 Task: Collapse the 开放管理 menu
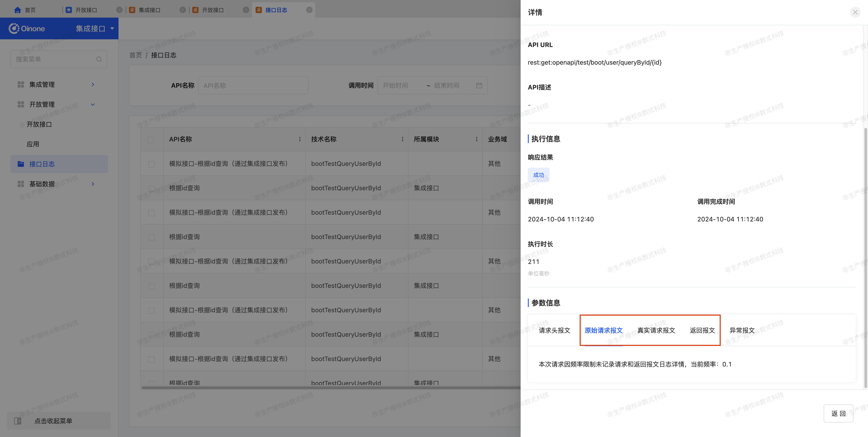[93, 104]
